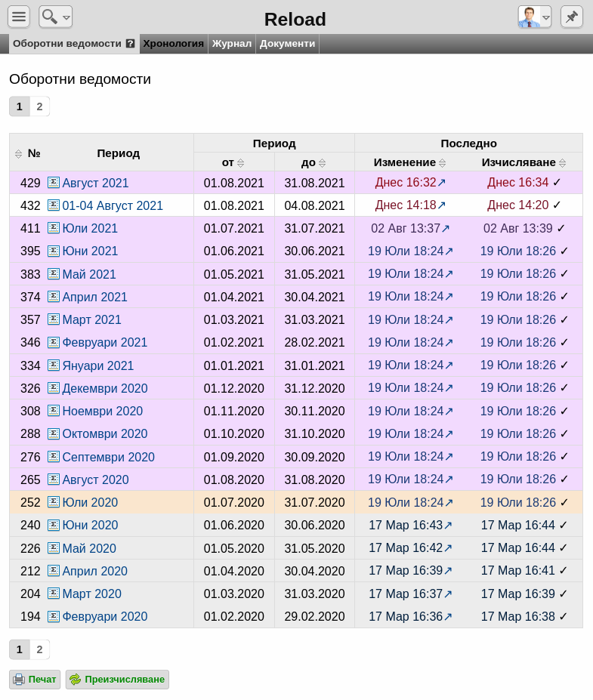Click the magnifier search icon
593x700 pixels.
coord(49,17)
